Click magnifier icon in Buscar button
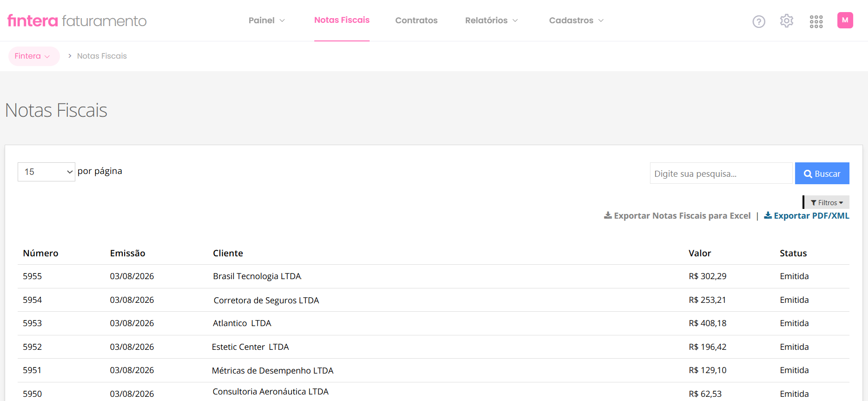This screenshot has height=401, width=868. click(x=808, y=174)
